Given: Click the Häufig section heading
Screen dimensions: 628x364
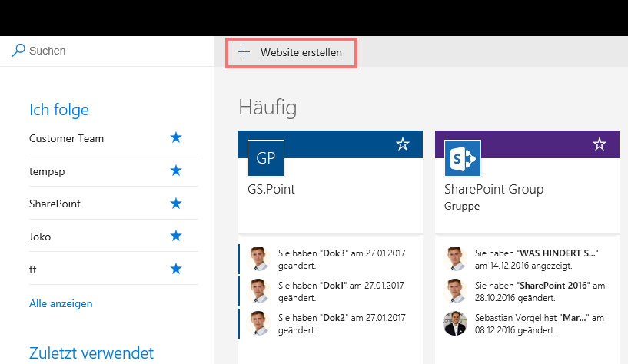Looking at the screenshot, I should [267, 108].
